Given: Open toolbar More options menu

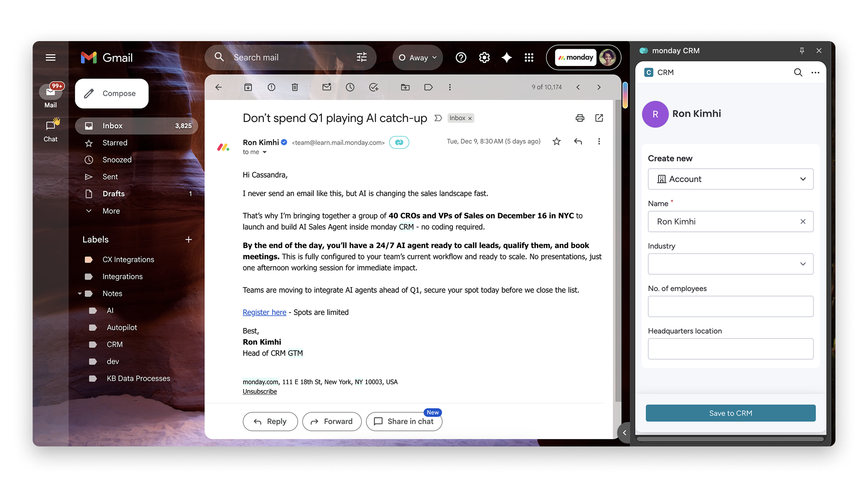Looking at the screenshot, I should coord(450,87).
